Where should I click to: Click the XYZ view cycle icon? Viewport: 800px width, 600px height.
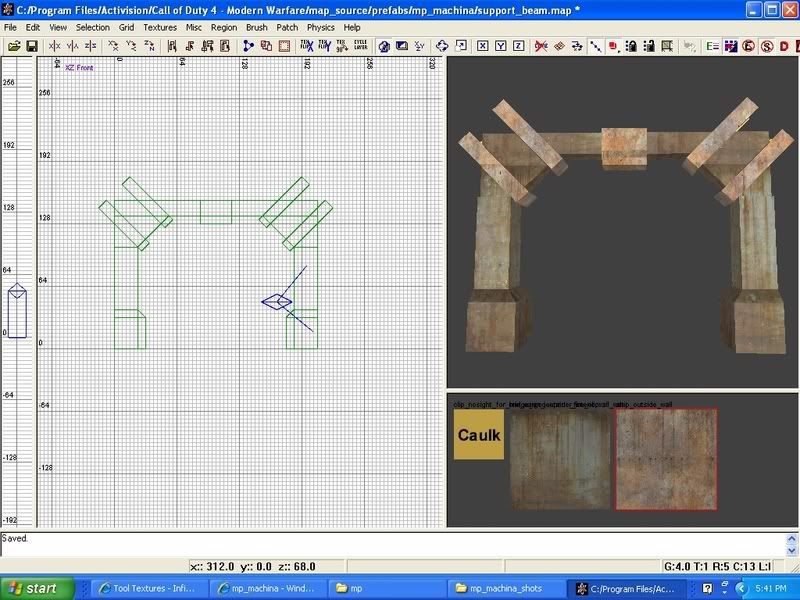(x=419, y=46)
